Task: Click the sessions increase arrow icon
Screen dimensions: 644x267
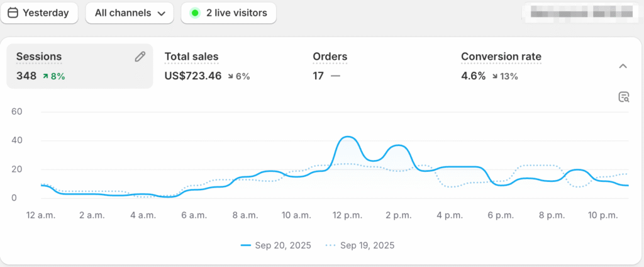Action: [x=46, y=76]
